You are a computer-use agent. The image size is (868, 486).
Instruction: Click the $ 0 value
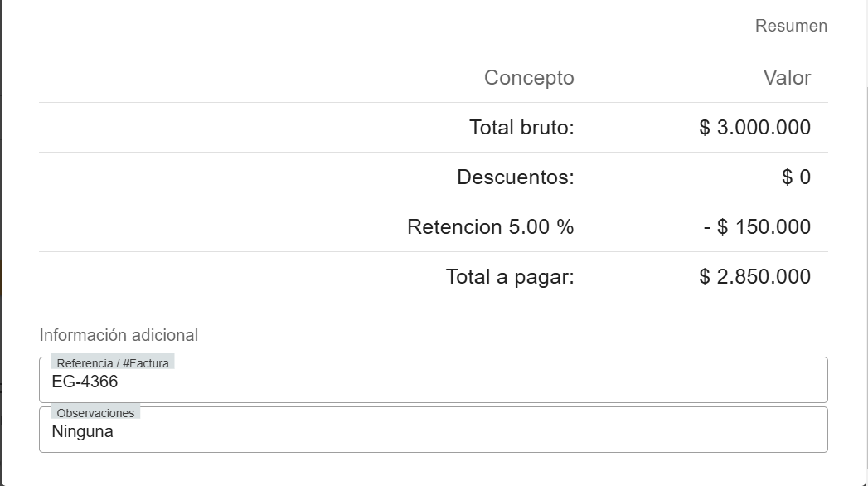[795, 177]
